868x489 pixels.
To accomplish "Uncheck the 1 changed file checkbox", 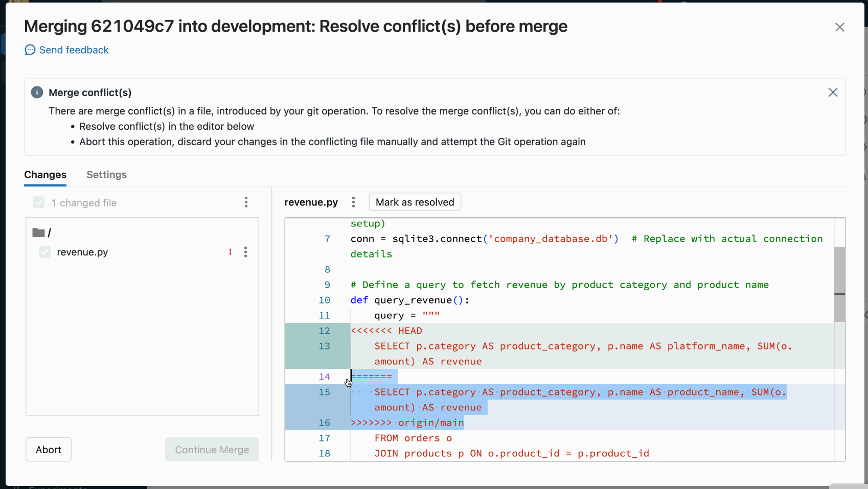I will [x=38, y=202].
